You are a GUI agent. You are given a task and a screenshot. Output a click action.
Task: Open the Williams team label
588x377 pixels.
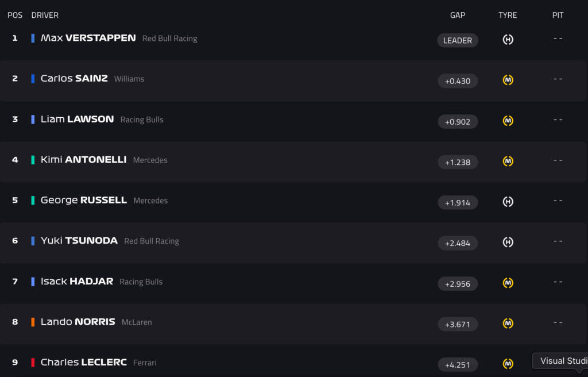point(129,79)
